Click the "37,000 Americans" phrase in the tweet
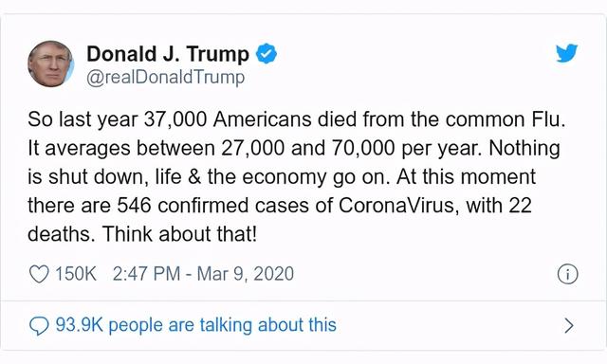The height and width of the screenshot is (364, 607). (x=228, y=119)
